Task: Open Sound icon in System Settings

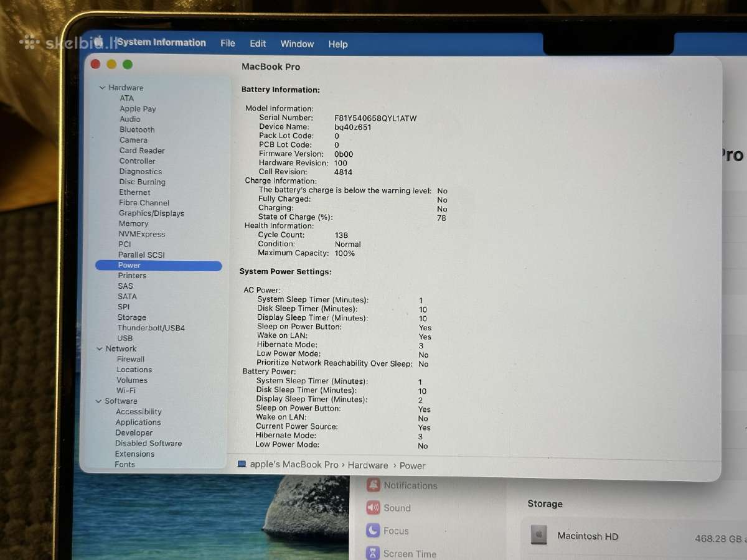Action: coord(373,508)
